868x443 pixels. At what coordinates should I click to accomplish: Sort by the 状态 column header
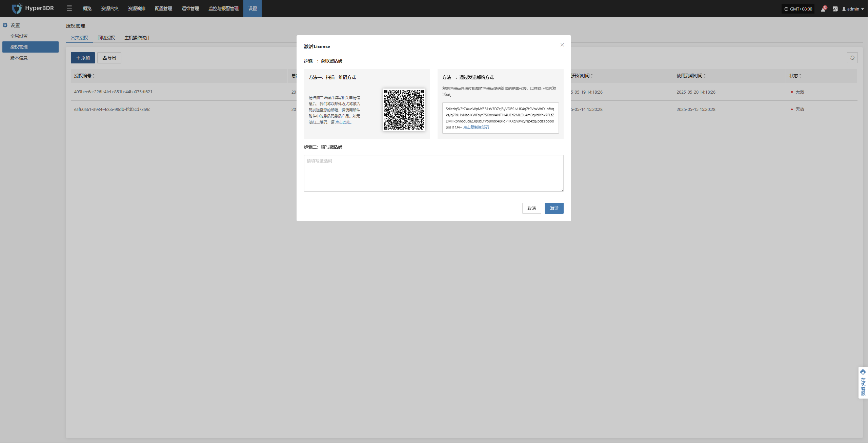click(795, 76)
